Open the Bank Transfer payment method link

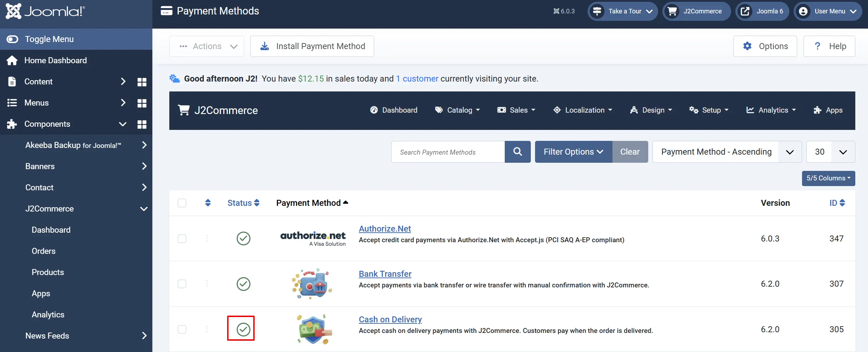385,274
